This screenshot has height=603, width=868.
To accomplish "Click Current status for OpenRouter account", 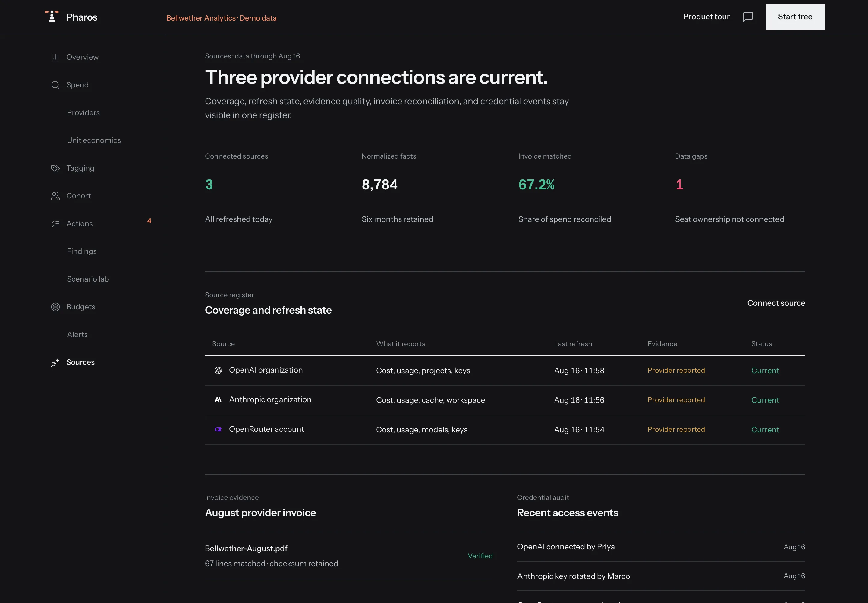I will click(765, 430).
